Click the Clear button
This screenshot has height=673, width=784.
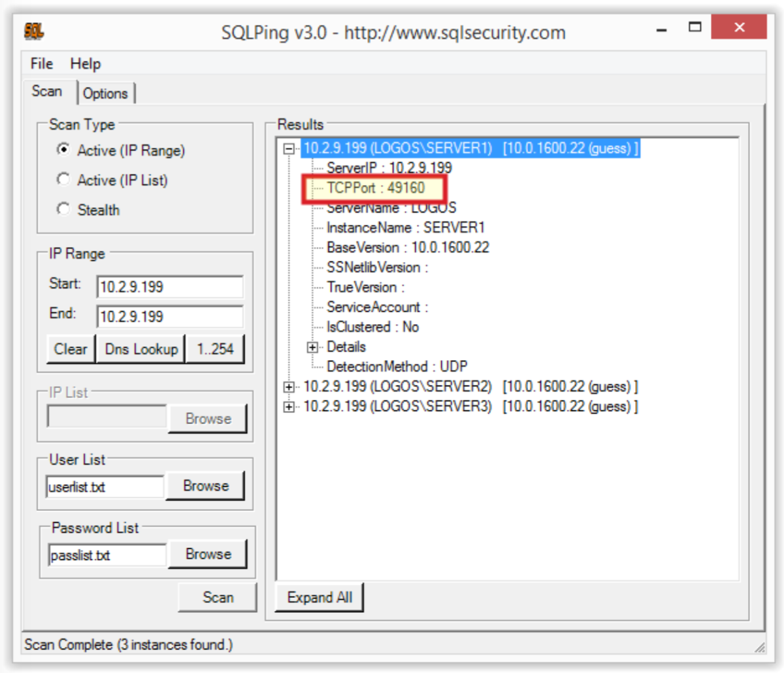(71, 349)
